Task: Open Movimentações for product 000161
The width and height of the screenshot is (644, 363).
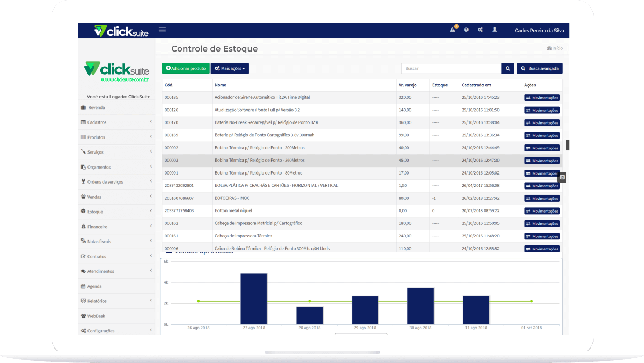Action: [x=542, y=236]
